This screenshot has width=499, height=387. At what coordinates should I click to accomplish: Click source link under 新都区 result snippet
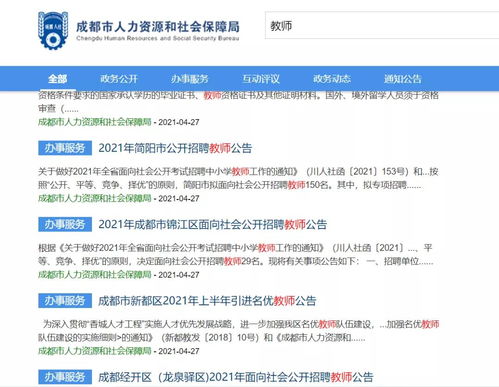pyautogui.click(x=95, y=351)
